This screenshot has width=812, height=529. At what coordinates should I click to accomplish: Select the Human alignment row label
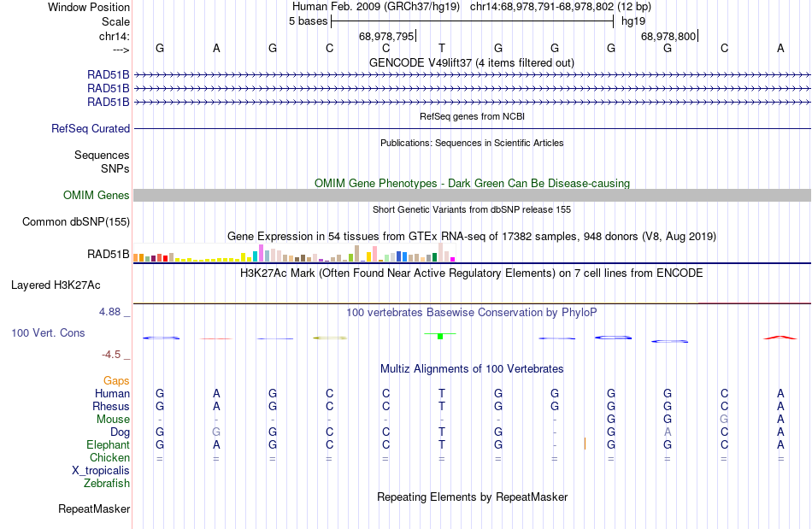tap(112, 393)
